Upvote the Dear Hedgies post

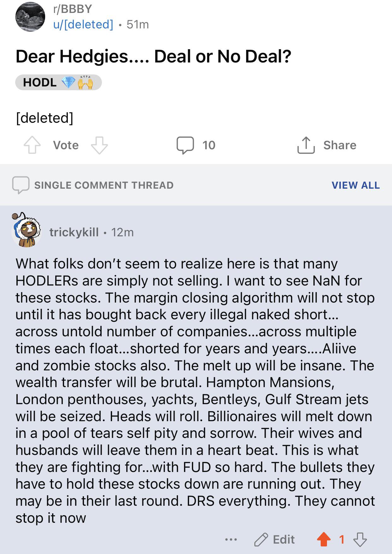click(32, 145)
